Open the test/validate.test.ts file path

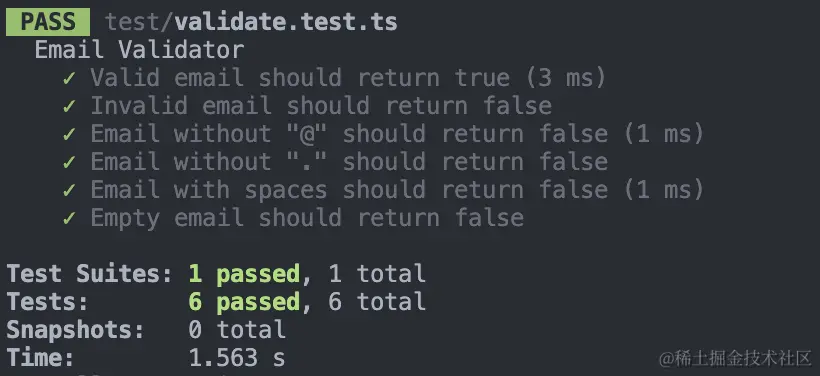click(x=251, y=22)
